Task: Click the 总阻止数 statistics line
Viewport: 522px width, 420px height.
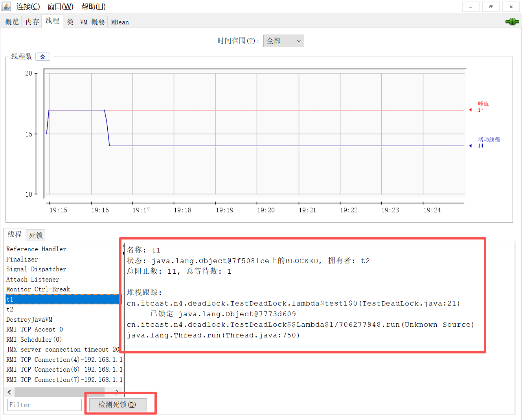Action: click(x=179, y=271)
